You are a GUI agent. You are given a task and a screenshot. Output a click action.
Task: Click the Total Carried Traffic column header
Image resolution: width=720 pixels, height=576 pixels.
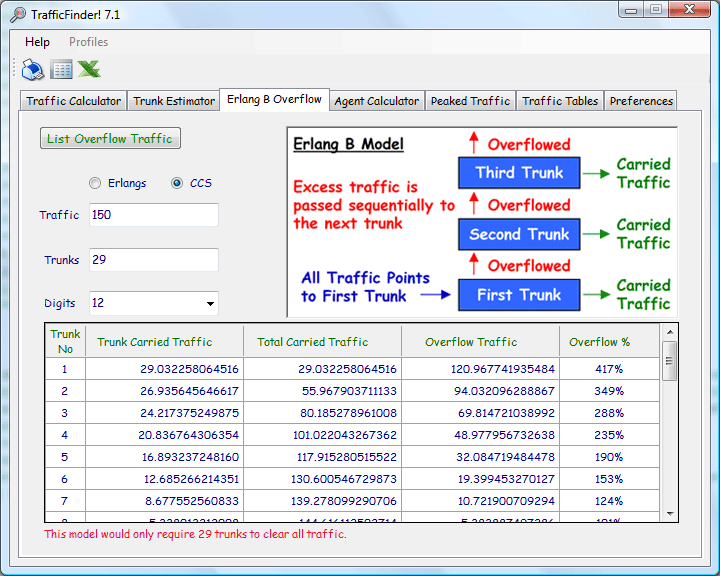[322, 341]
